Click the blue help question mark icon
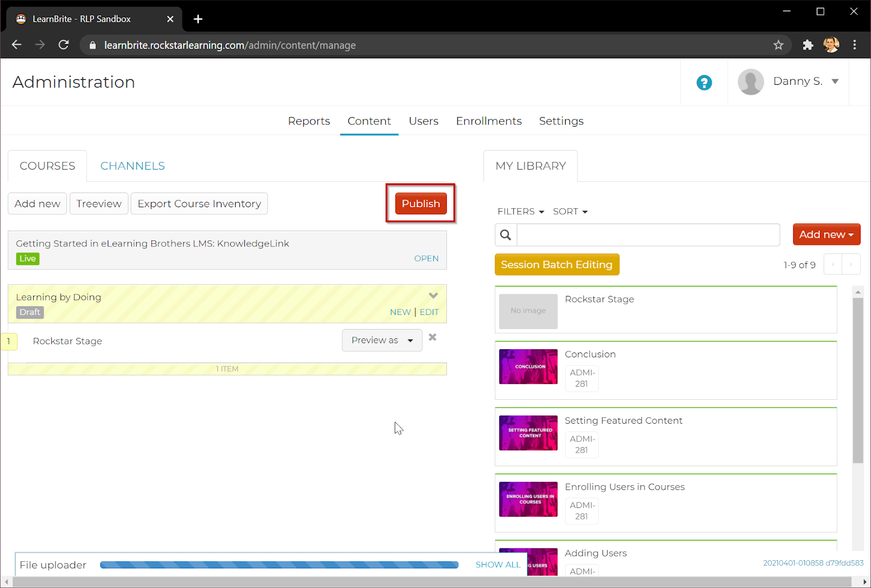This screenshot has width=871, height=588. (704, 83)
